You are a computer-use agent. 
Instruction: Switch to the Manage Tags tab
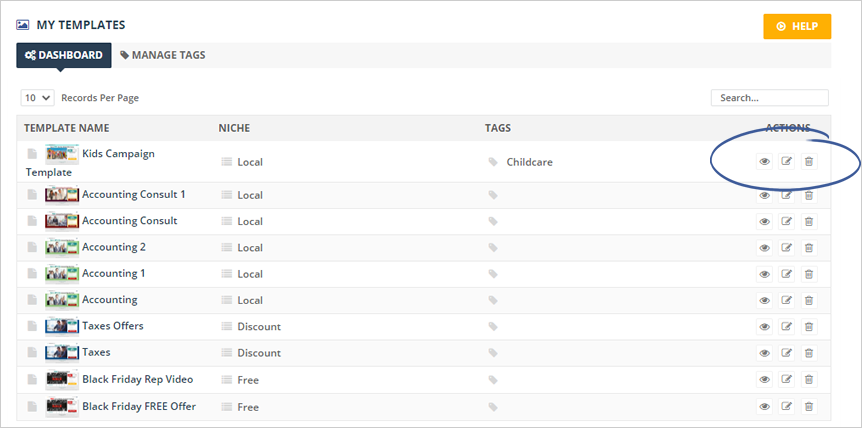click(162, 55)
